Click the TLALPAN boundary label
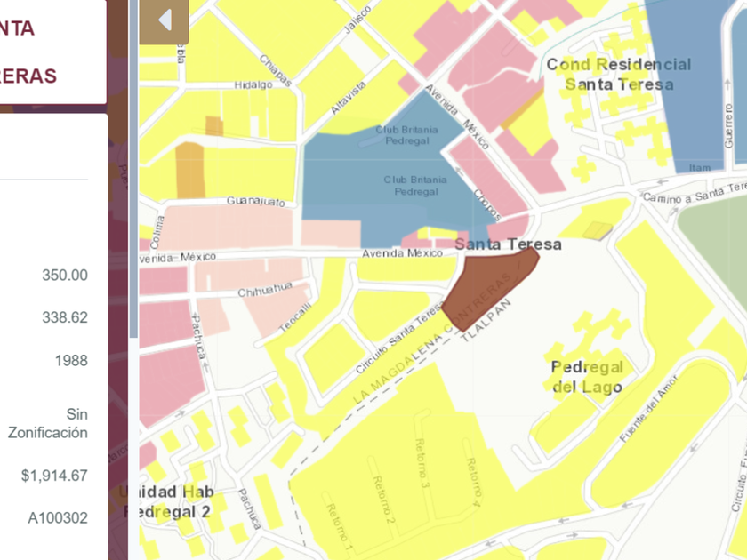The image size is (747, 560). 486,320
